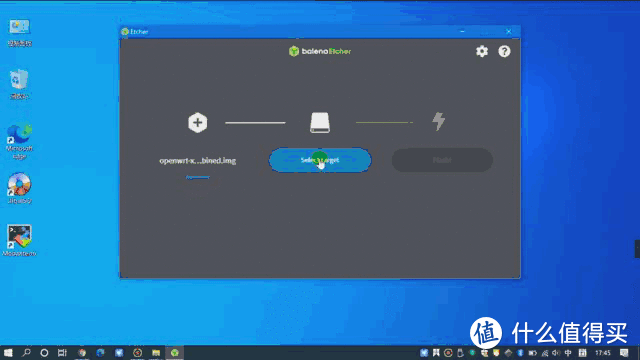
Task: Click the drive icon above Select target
Action: point(320,122)
